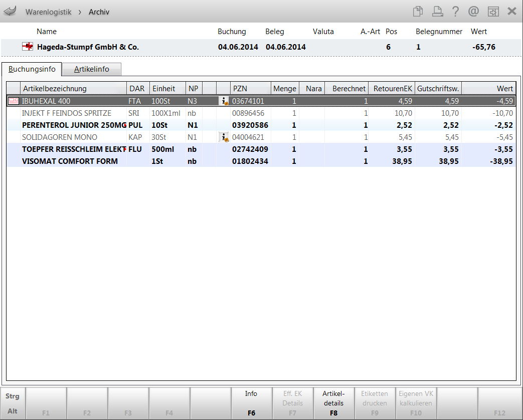Select the INJEKT F FEINDOS SPRITZE row
Image resolution: width=523 pixels, height=420 pixels.
[261, 113]
